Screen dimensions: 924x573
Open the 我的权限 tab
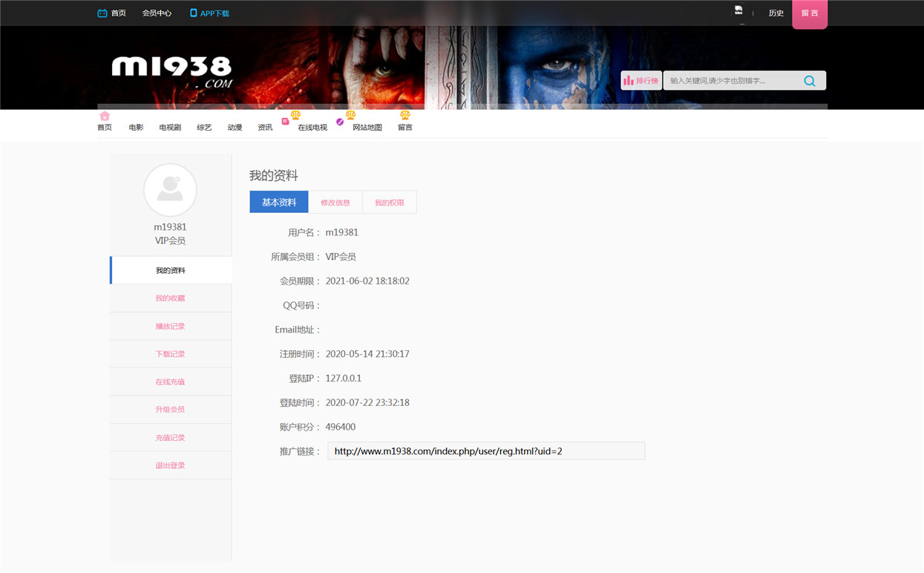[x=390, y=203]
